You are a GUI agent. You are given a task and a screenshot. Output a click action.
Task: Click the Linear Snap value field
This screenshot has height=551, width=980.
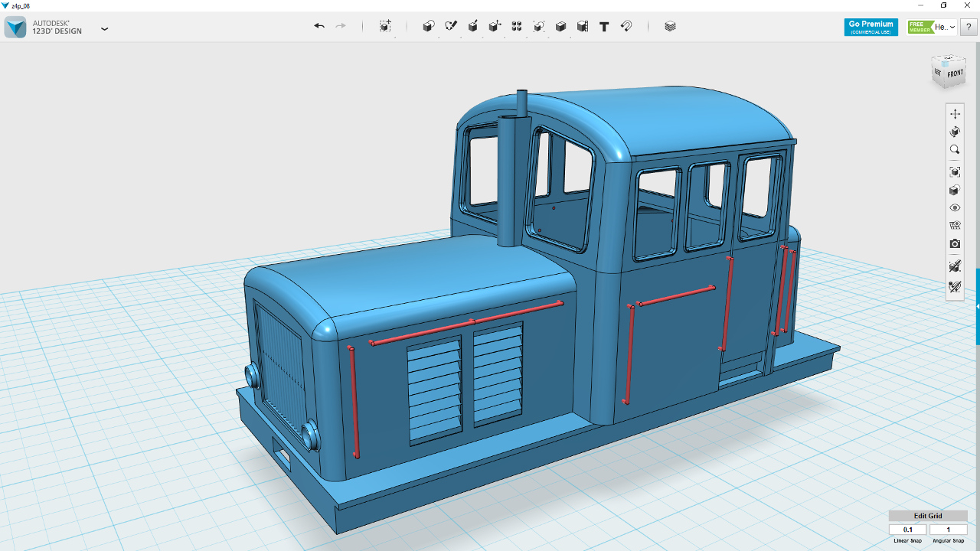tap(908, 530)
